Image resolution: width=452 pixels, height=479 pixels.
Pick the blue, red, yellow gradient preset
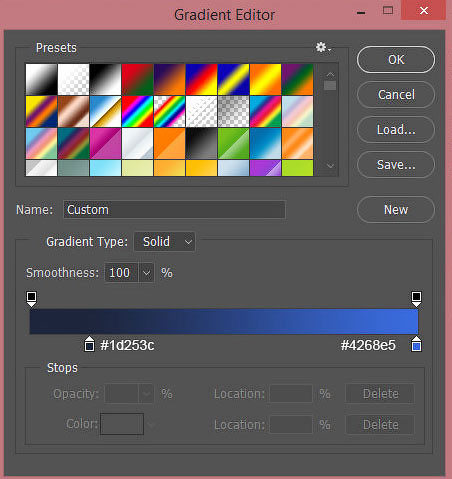201,79
